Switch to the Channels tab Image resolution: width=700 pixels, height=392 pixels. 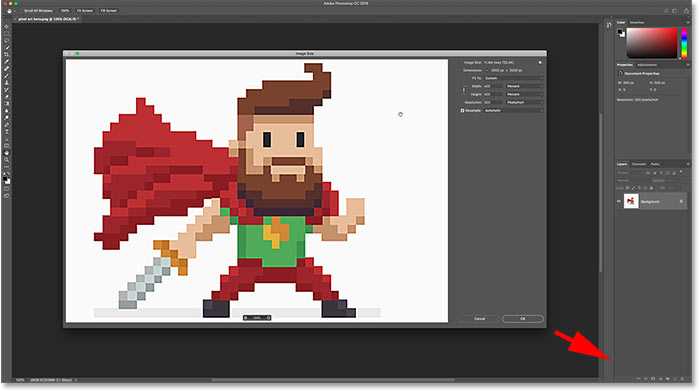click(x=638, y=164)
